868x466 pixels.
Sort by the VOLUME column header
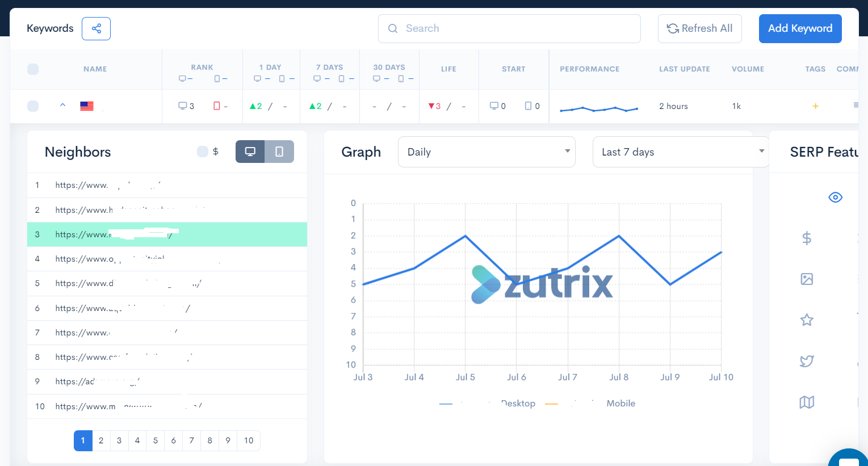(748, 69)
